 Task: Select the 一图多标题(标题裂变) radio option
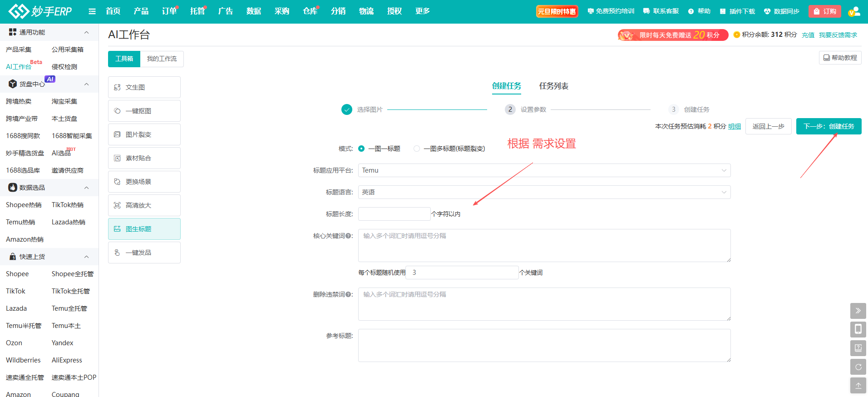[x=417, y=149]
